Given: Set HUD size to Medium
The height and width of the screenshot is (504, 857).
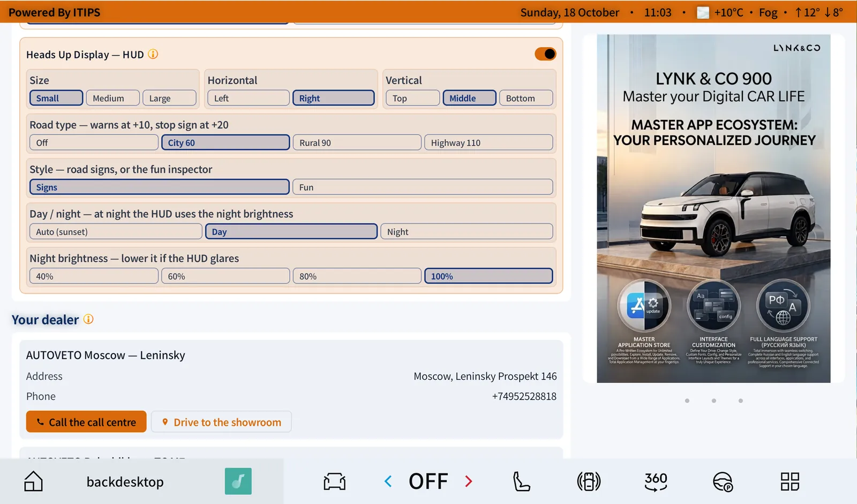Looking at the screenshot, I should (112, 98).
